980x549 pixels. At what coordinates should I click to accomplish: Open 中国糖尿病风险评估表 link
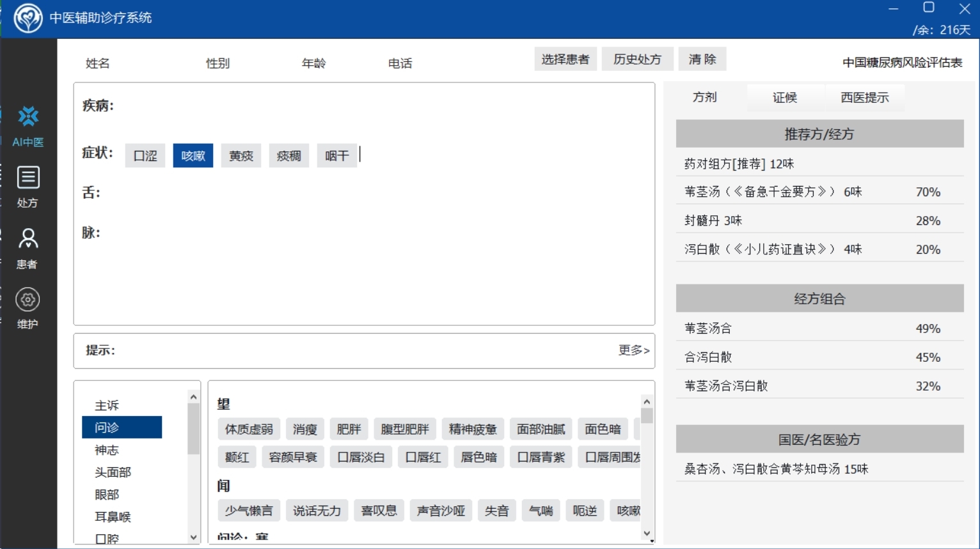pos(902,63)
